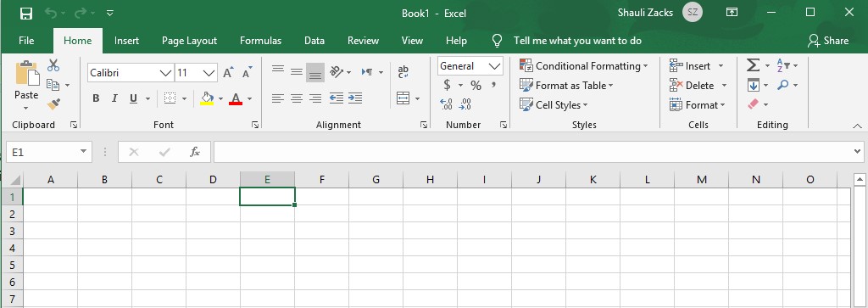868x308 pixels.
Task: Open Format as Table menu
Action: 566,86
